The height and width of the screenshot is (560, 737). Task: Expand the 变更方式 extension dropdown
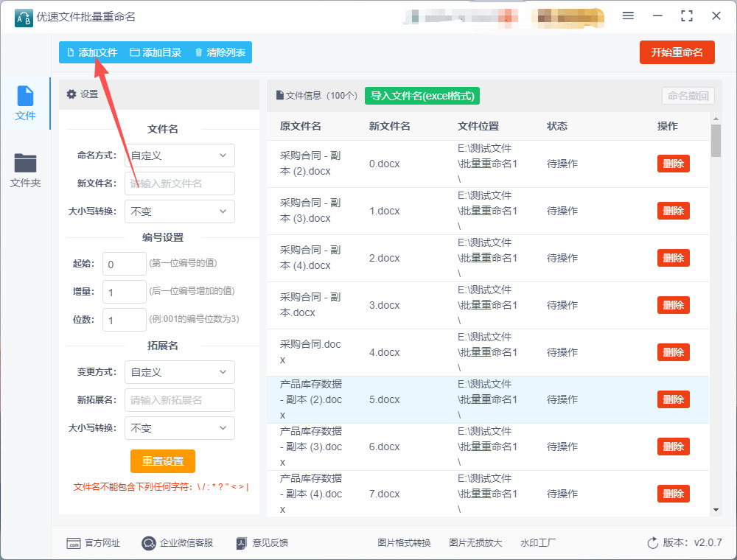pos(180,372)
